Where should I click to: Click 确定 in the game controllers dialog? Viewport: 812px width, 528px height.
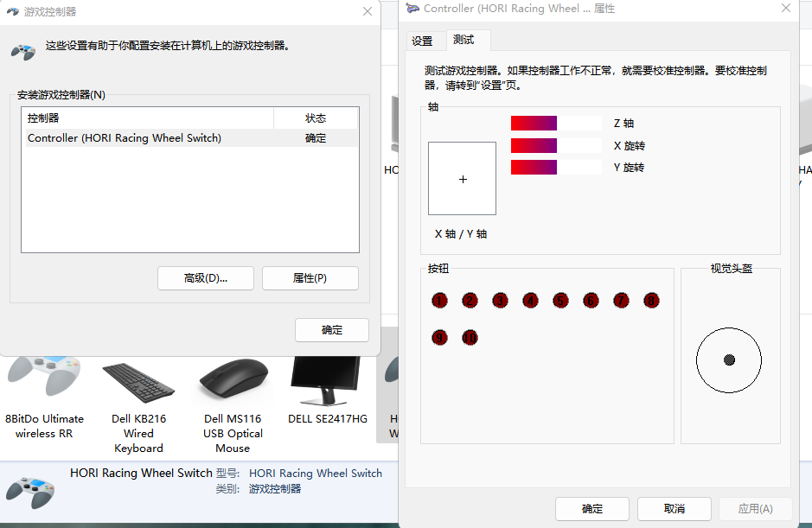(x=332, y=330)
